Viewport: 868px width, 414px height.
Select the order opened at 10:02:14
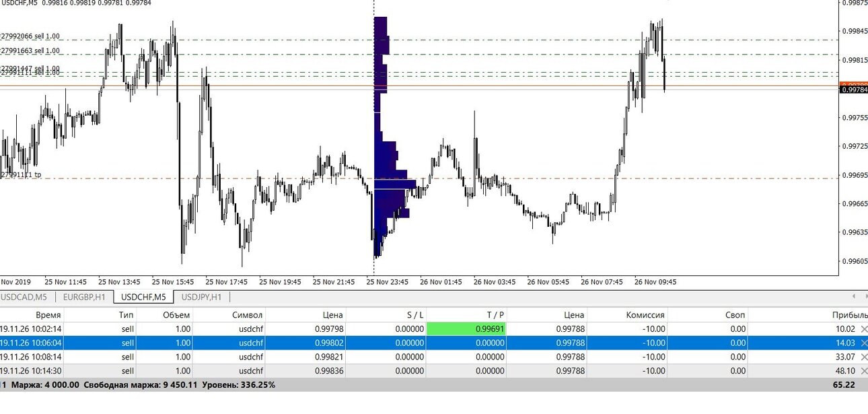tap(434, 329)
